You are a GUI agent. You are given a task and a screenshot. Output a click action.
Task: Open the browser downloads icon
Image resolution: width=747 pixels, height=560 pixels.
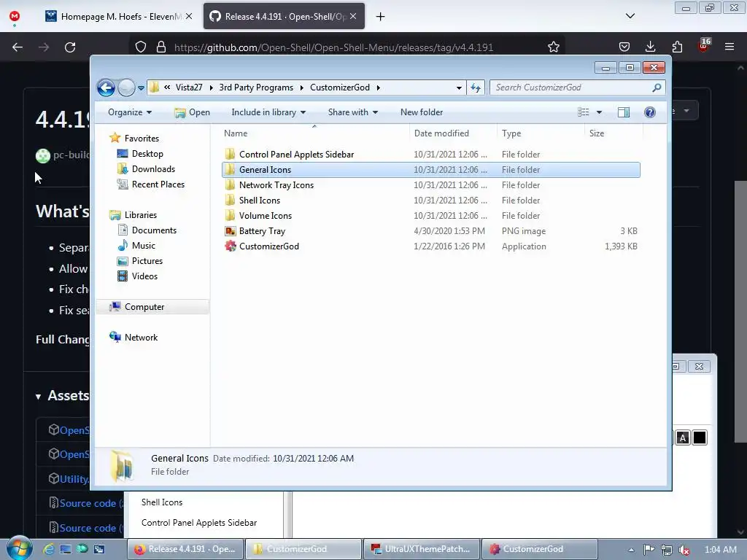click(x=650, y=47)
